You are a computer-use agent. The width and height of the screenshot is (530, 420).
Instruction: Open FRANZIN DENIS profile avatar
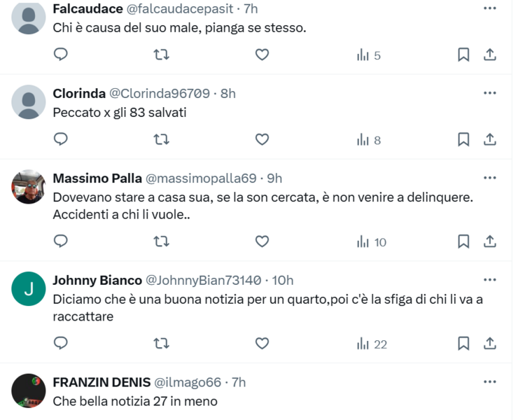[29, 391]
